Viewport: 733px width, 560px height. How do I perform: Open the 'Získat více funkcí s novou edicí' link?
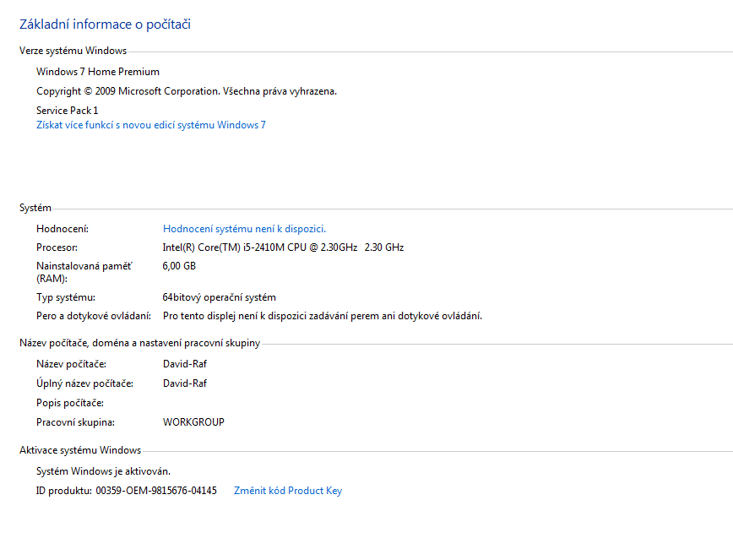coord(150,125)
